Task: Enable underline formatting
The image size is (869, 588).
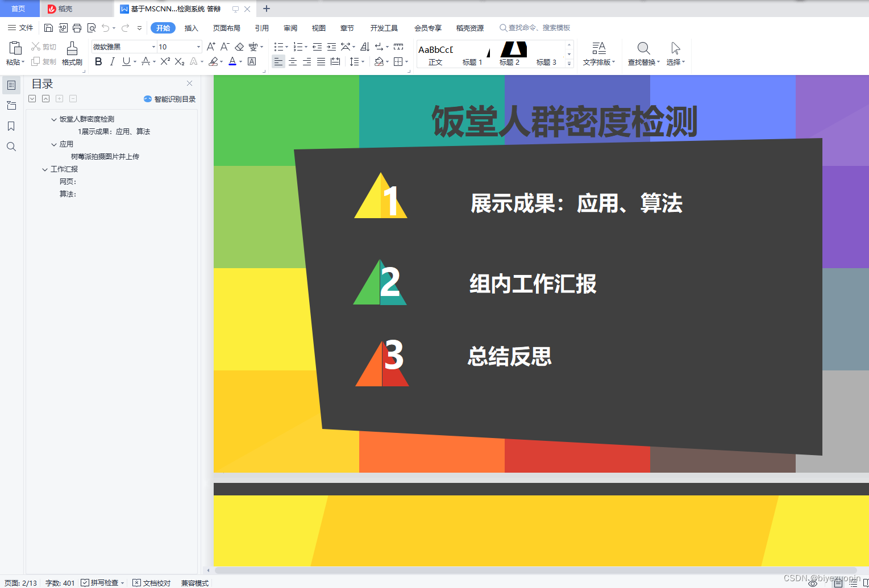Action: pos(126,61)
